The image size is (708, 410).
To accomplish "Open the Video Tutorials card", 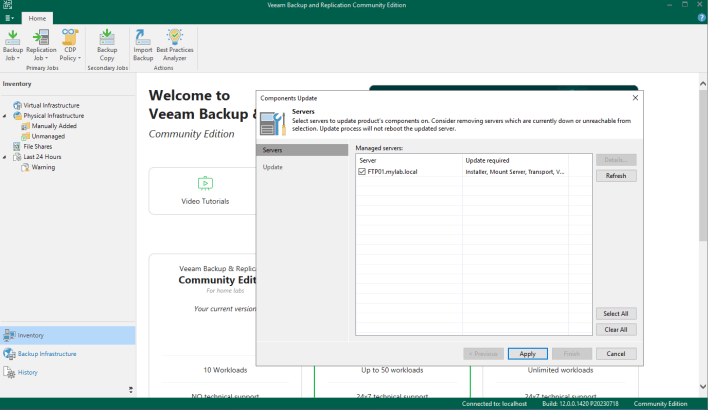I will [205, 191].
